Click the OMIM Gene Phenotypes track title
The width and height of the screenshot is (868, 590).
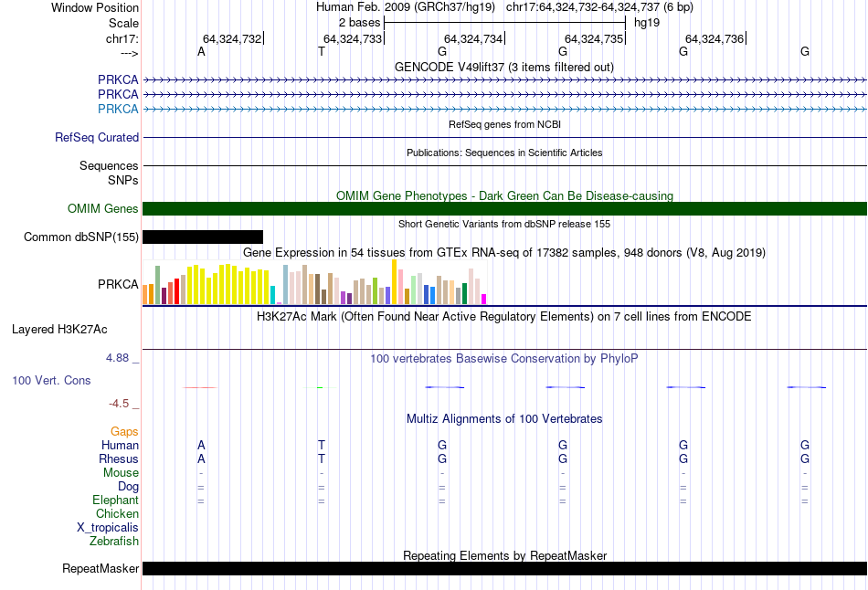(x=505, y=196)
